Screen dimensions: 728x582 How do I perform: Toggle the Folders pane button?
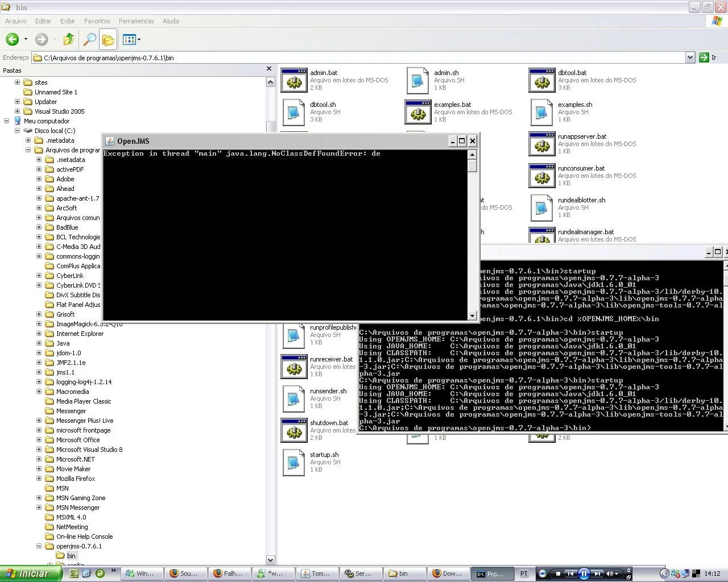(108, 39)
